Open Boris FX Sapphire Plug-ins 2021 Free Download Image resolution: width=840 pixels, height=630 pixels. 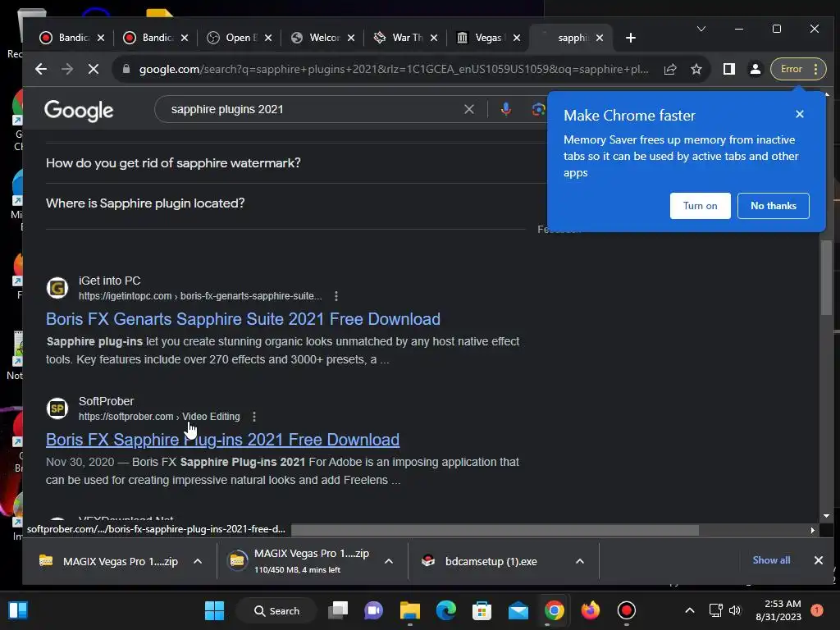(222, 440)
